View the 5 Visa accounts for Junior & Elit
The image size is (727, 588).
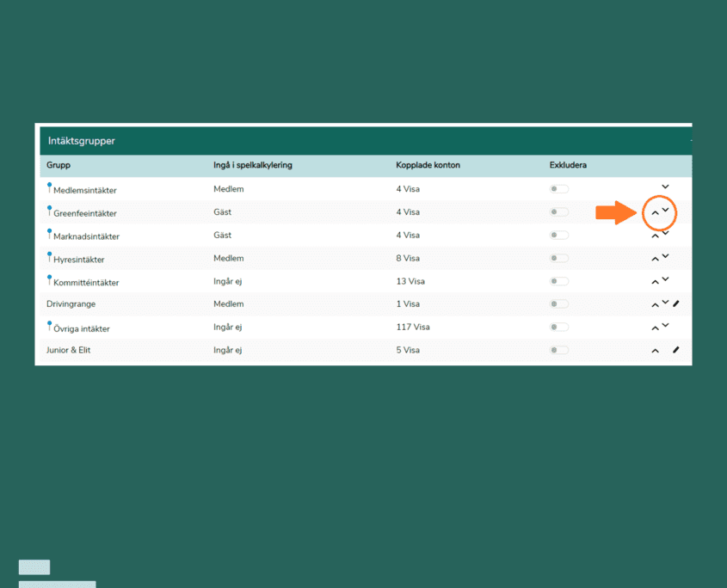408,350
